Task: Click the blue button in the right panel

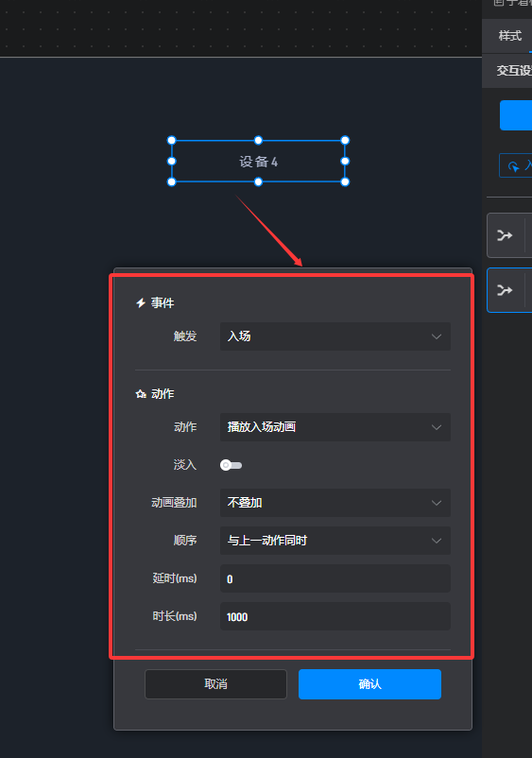Action: click(516, 115)
